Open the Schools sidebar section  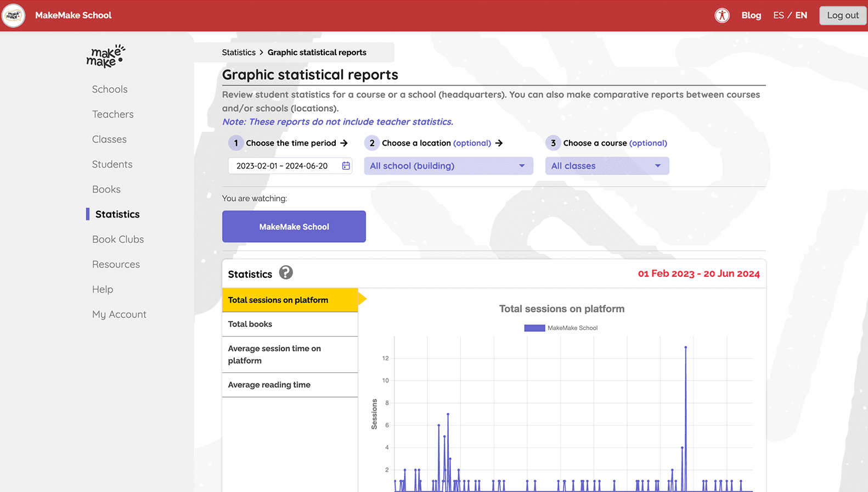110,89
